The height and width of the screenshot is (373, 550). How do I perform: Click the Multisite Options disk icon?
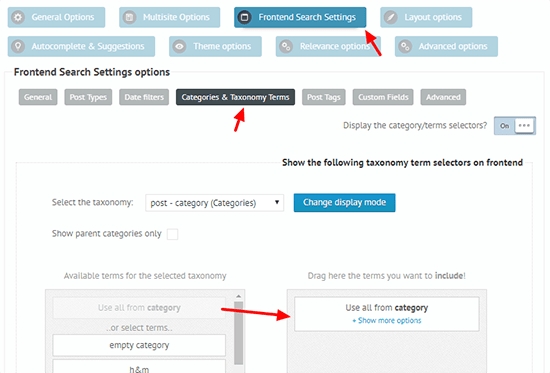(x=129, y=17)
